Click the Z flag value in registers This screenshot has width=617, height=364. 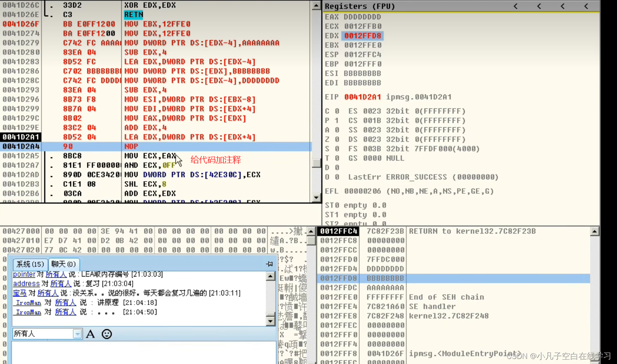coord(337,139)
